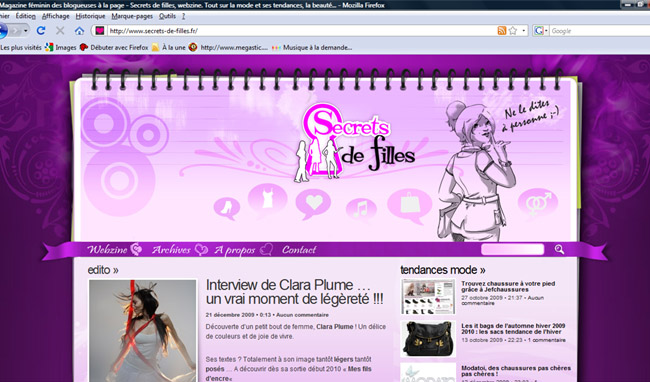Click the site search field in ribbon
The width and height of the screenshot is (650, 382).
(512, 249)
